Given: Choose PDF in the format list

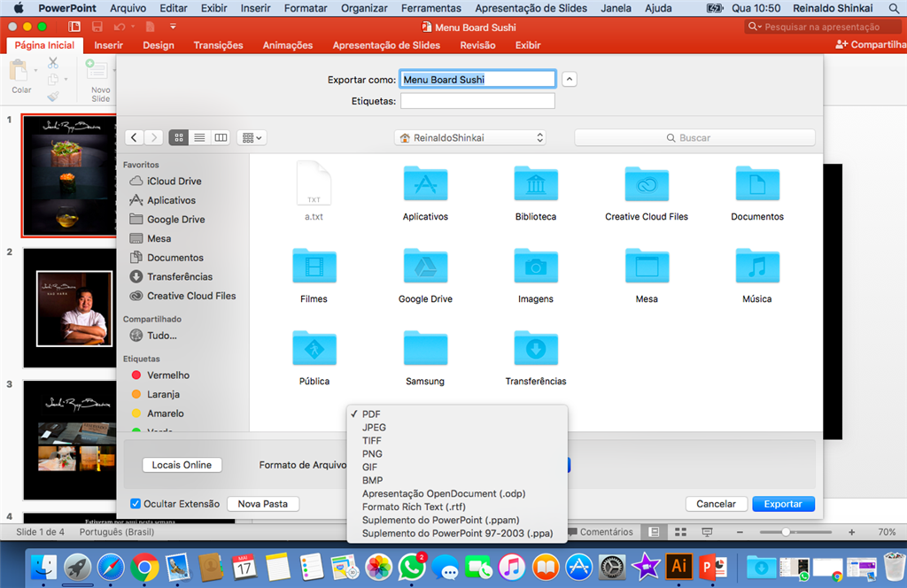Looking at the screenshot, I should (457, 414).
